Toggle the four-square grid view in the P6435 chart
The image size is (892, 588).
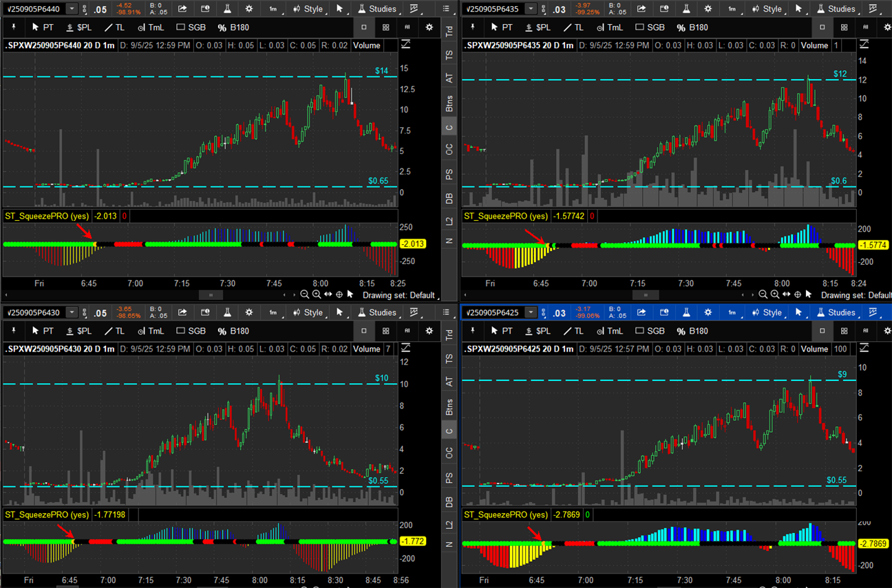coord(845,28)
